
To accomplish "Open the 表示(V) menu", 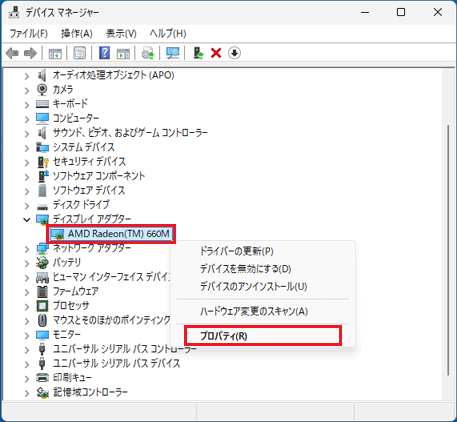I will pyautogui.click(x=121, y=33).
